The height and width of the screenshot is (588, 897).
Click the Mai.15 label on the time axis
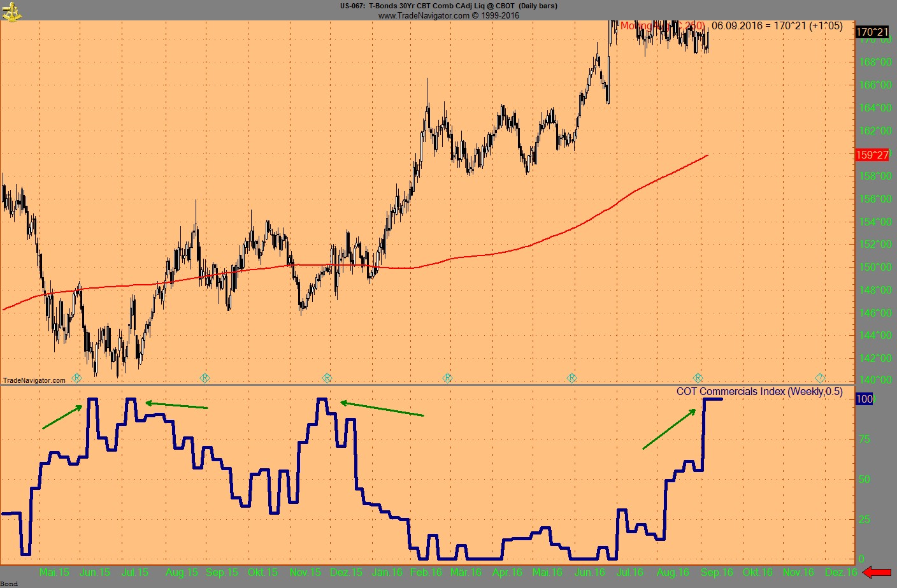(54, 572)
